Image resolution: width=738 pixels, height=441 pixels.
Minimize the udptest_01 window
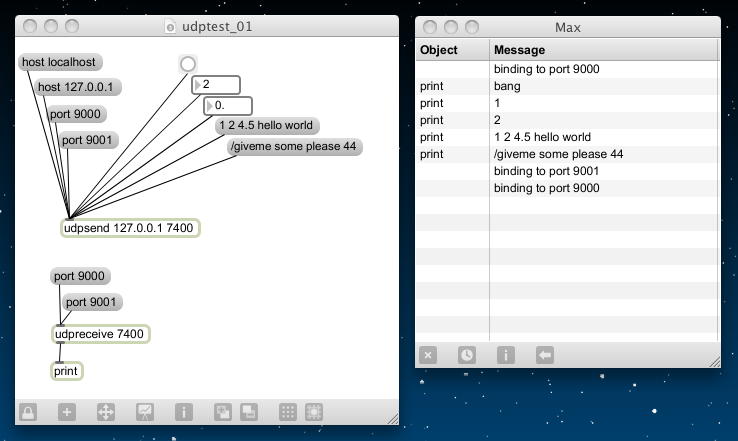pos(51,26)
